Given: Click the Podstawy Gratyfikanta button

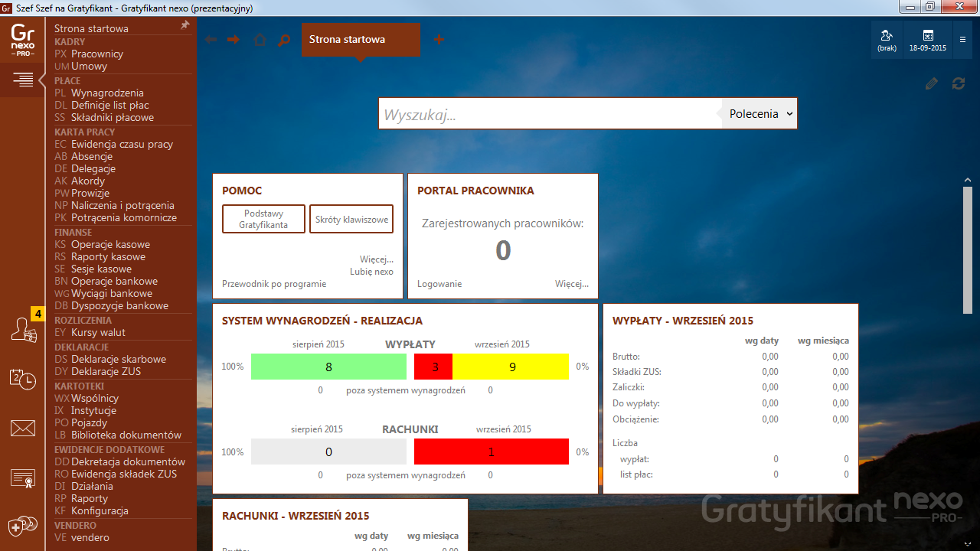Looking at the screenshot, I should (x=263, y=219).
